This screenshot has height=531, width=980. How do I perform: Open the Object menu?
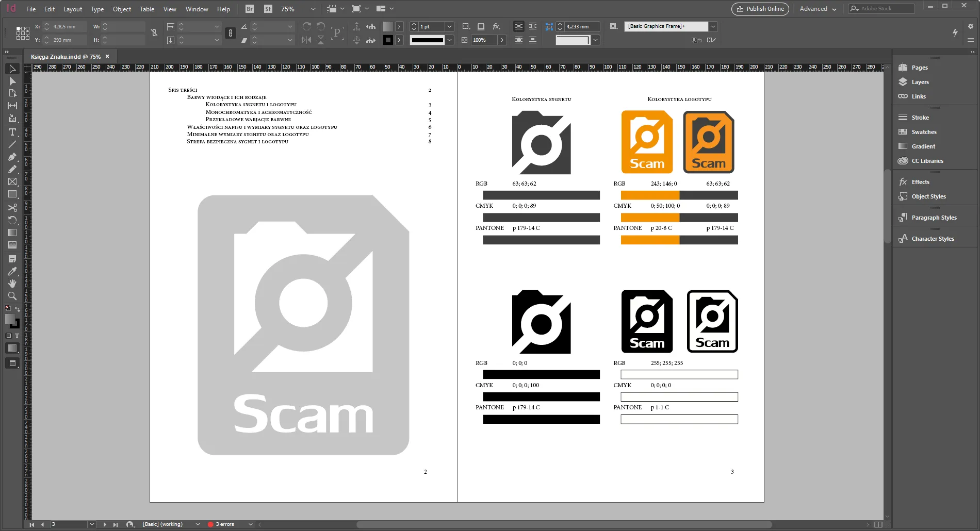point(122,9)
